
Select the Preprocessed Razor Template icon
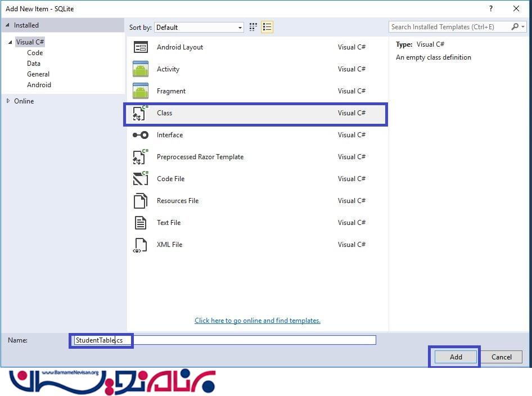pyautogui.click(x=140, y=157)
